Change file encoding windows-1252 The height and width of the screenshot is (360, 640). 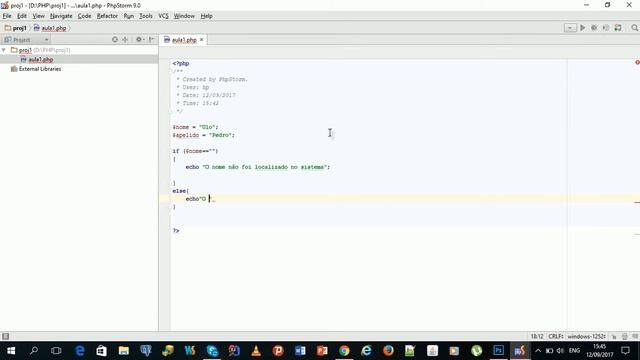tap(587, 336)
